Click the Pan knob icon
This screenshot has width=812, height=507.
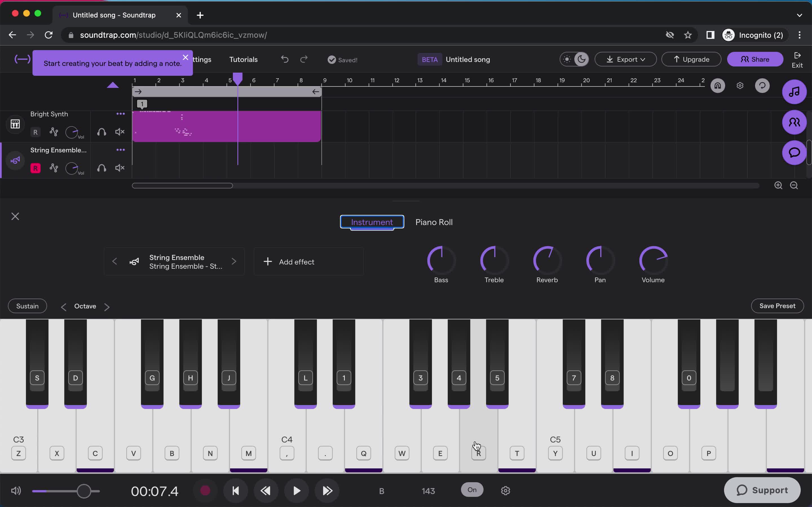click(x=600, y=261)
